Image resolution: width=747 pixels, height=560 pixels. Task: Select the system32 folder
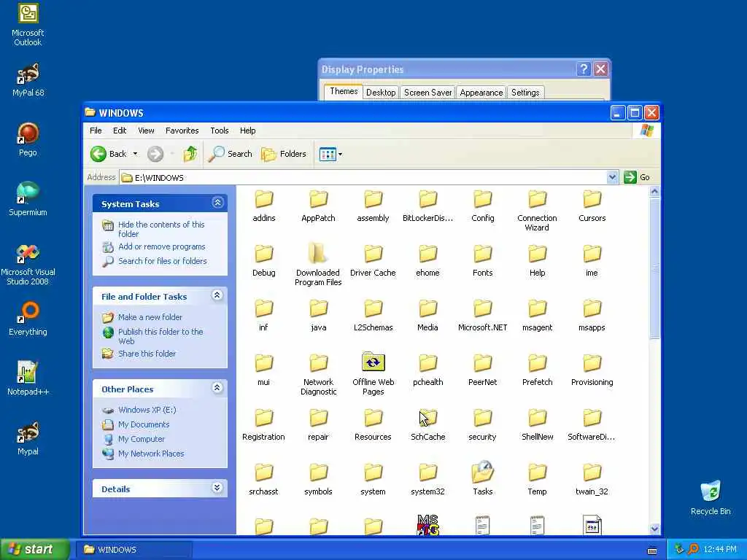[427, 480]
